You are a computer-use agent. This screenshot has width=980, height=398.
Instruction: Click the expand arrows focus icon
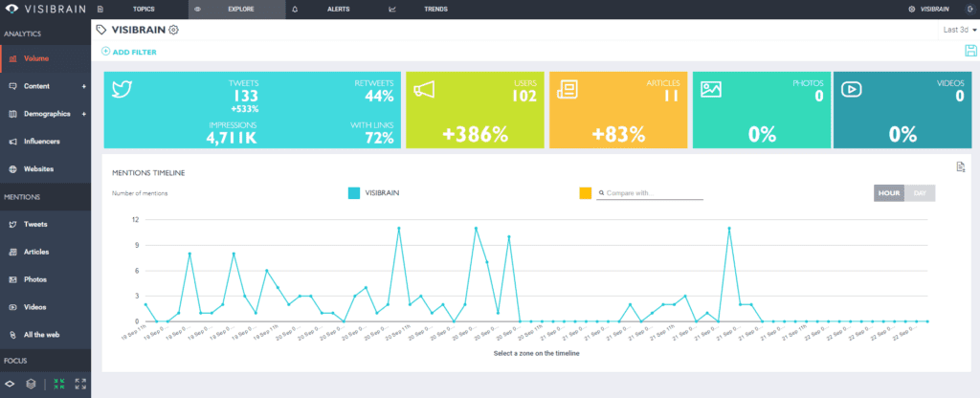(x=80, y=384)
